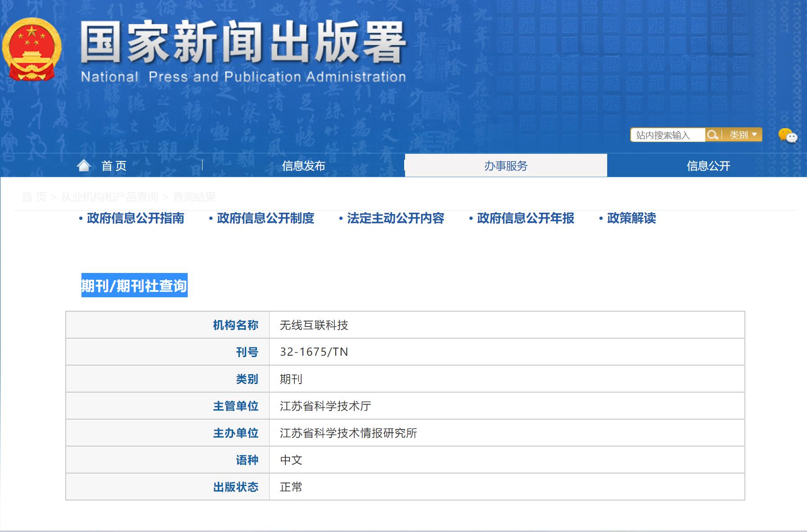Click the 首页 breadcrumb link
The width and height of the screenshot is (807, 532).
coord(34,197)
